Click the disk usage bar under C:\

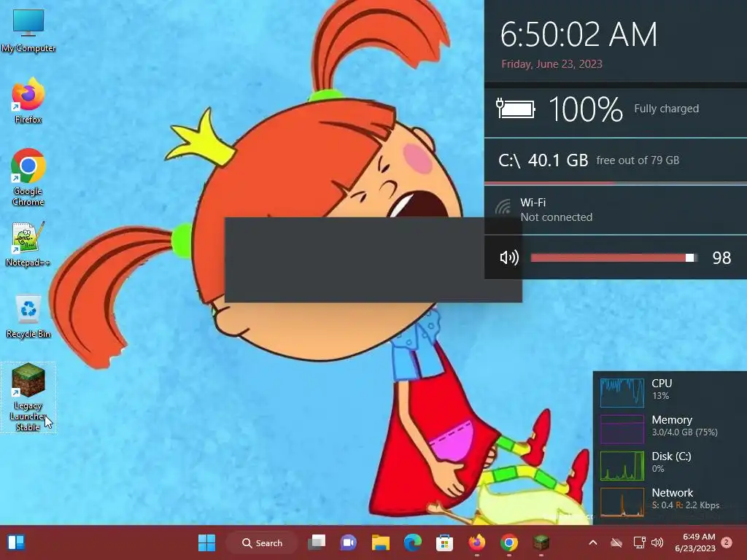coord(616,183)
